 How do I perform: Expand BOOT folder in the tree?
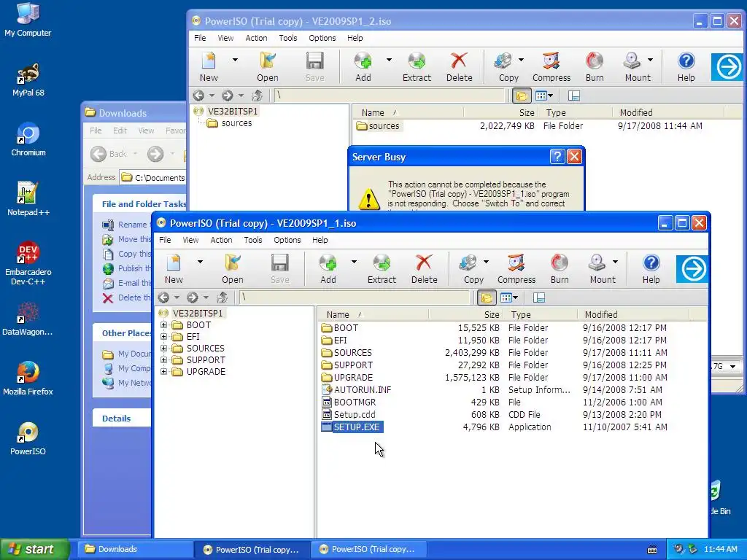[x=164, y=324]
